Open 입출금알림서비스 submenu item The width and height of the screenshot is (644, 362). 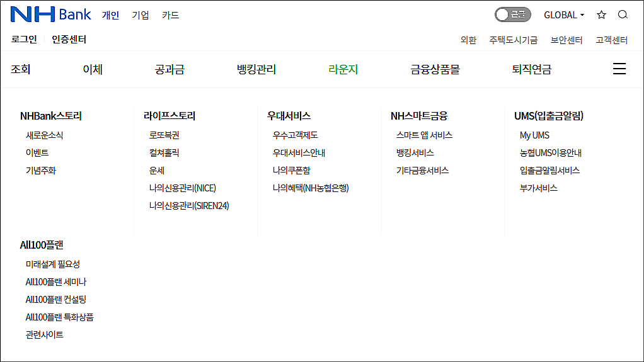(x=549, y=171)
